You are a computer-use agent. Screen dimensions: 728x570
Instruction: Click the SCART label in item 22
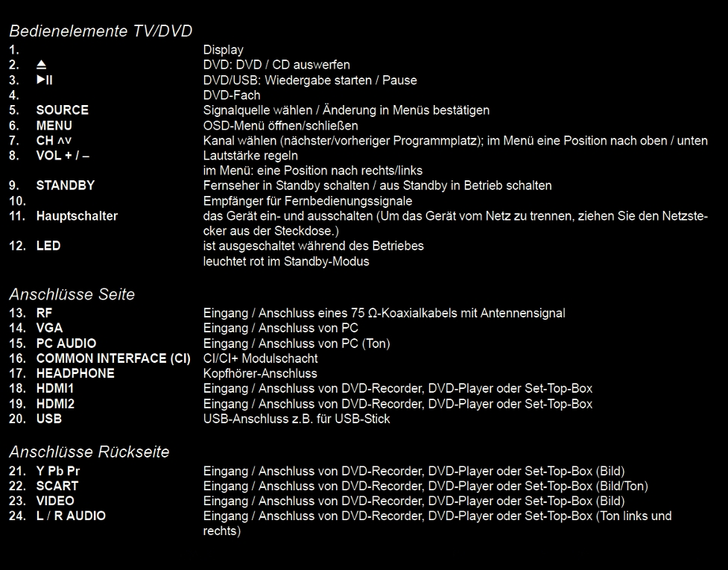click(57, 486)
